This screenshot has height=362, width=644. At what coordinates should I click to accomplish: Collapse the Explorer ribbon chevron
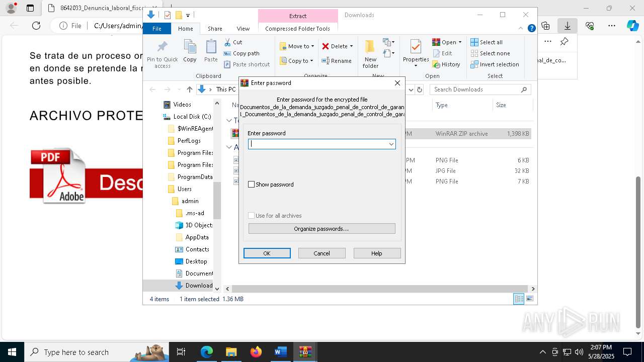[521, 28]
